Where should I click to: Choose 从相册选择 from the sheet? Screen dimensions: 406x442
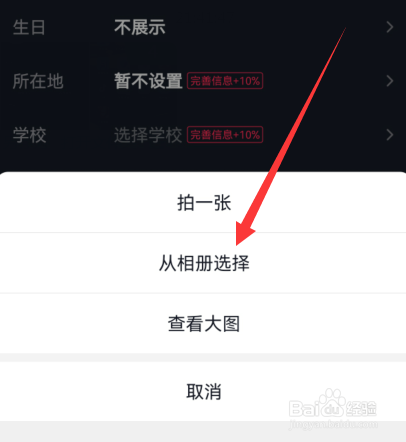pyautogui.click(x=203, y=263)
